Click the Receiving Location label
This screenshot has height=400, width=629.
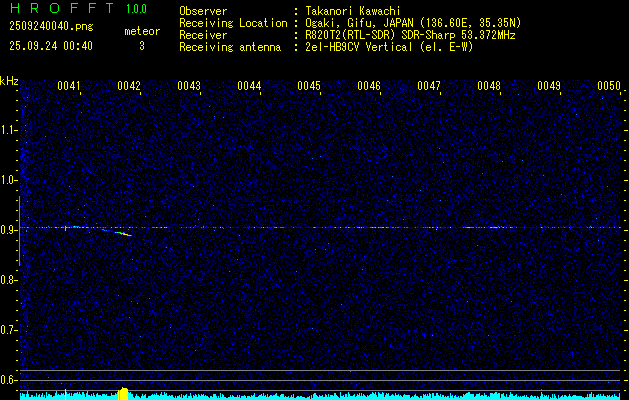coord(233,23)
